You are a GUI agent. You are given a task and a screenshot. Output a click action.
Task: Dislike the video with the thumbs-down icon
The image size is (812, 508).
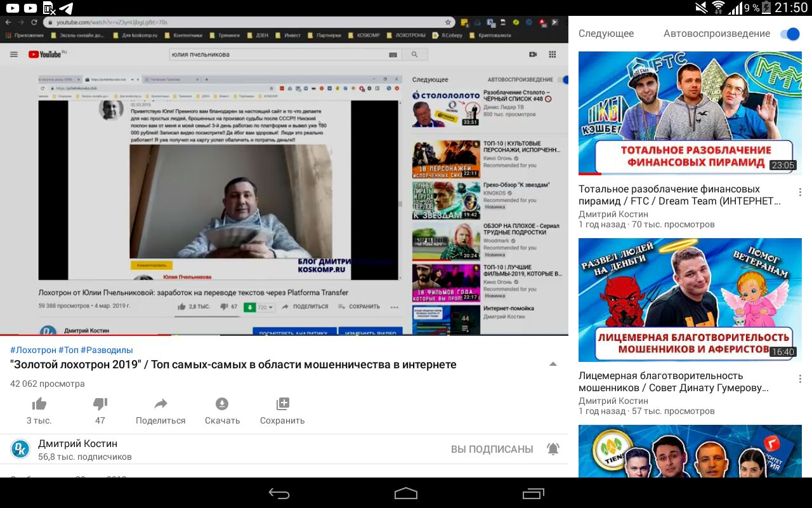100,404
